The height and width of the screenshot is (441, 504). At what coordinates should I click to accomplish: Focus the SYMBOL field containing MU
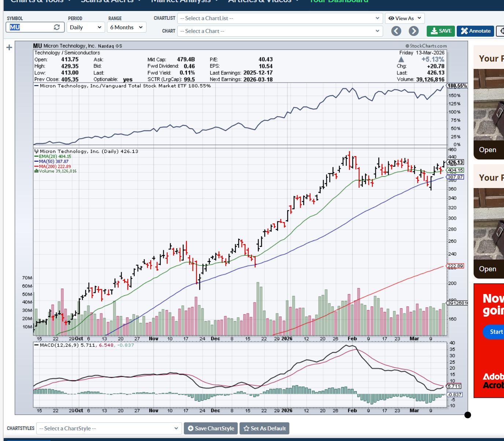(35, 27)
